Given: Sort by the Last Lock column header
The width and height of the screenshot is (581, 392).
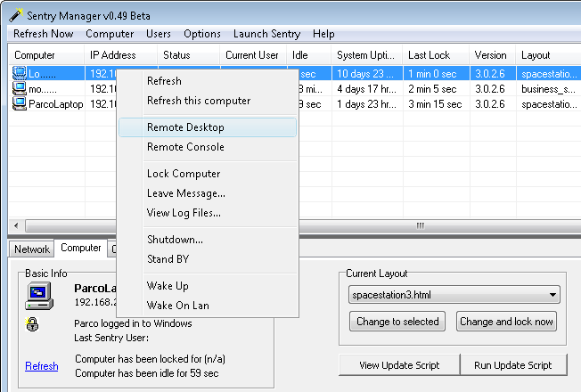Looking at the screenshot, I should pyautogui.click(x=433, y=55).
